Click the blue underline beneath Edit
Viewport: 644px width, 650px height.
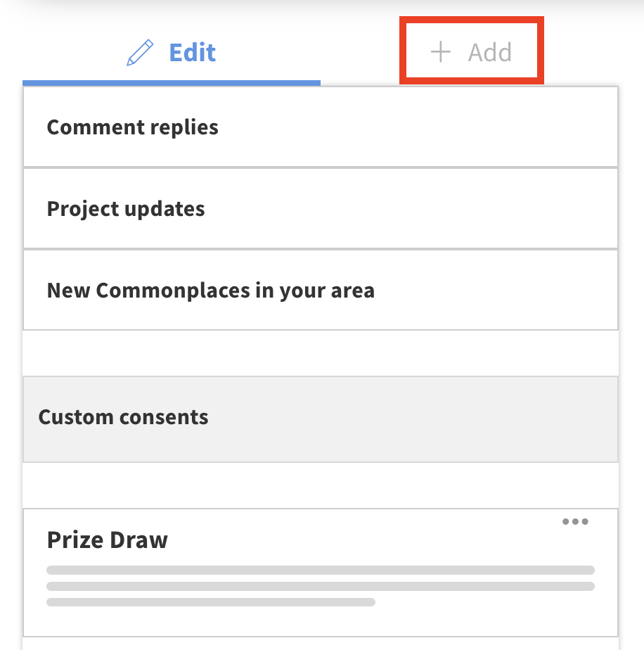tap(172, 83)
